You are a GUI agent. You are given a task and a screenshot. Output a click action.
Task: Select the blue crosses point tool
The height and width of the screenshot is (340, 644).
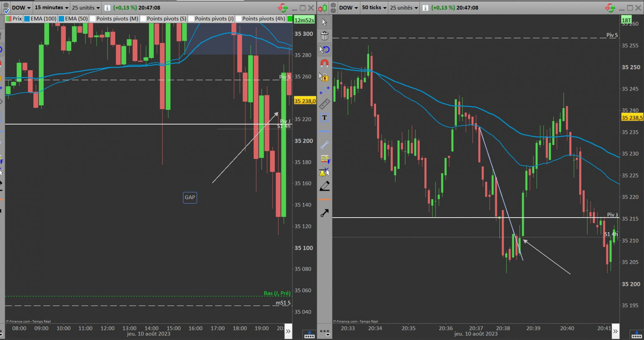(325, 90)
